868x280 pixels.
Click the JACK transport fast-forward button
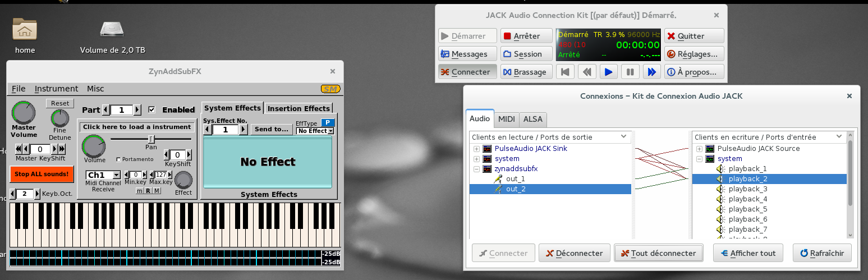651,72
